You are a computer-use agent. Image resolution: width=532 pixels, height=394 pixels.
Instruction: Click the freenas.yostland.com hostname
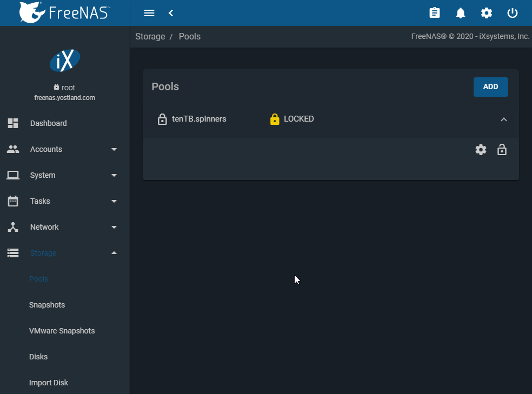(x=64, y=98)
